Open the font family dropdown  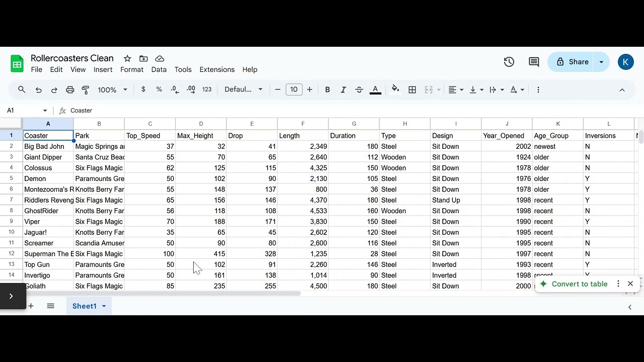(244, 89)
